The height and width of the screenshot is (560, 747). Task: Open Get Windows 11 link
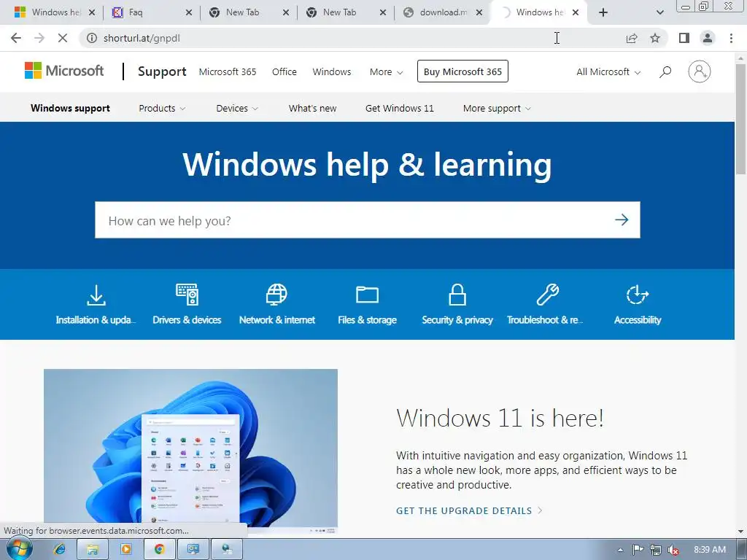pyautogui.click(x=399, y=108)
